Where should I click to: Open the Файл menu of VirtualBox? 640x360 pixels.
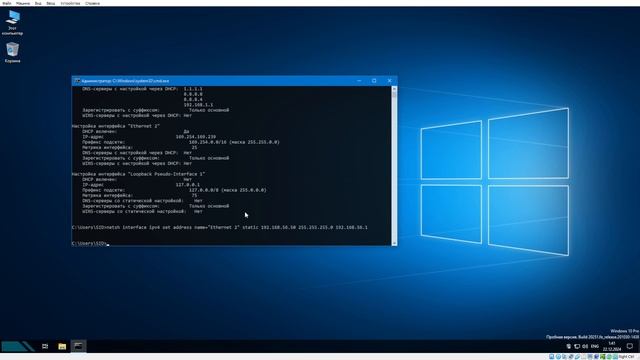(x=7, y=3)
